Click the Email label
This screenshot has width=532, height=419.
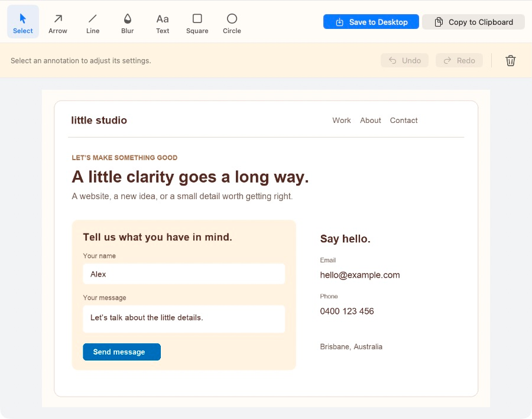(x=327, y=260)
